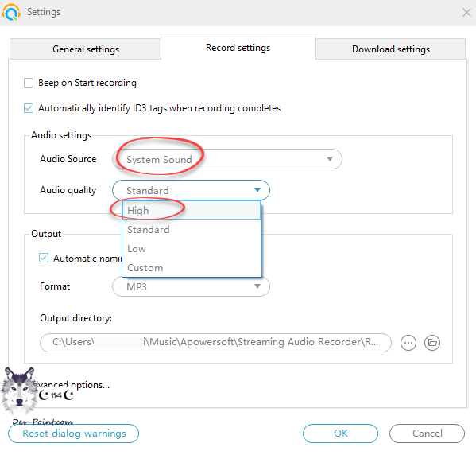The image size is (476, 455).
Task: Pick Standard from the quality list
Action: pos(192,229)
